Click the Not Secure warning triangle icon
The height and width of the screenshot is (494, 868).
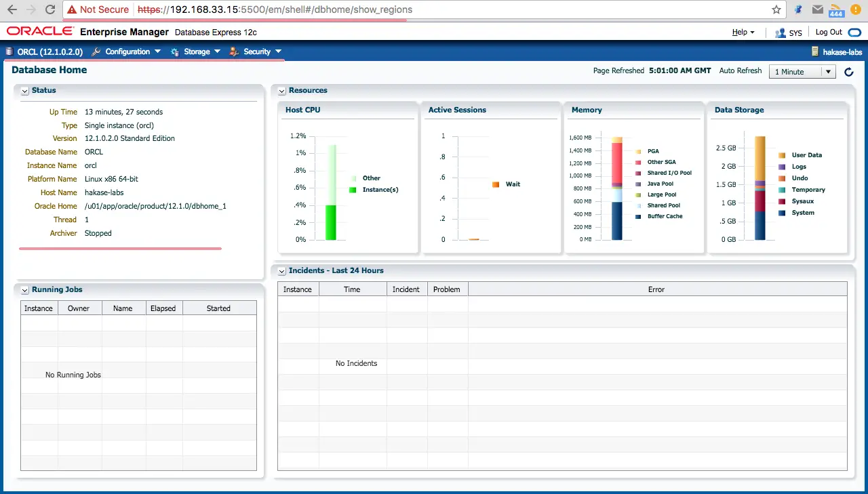pyautogui.click(x=72, y=9)
